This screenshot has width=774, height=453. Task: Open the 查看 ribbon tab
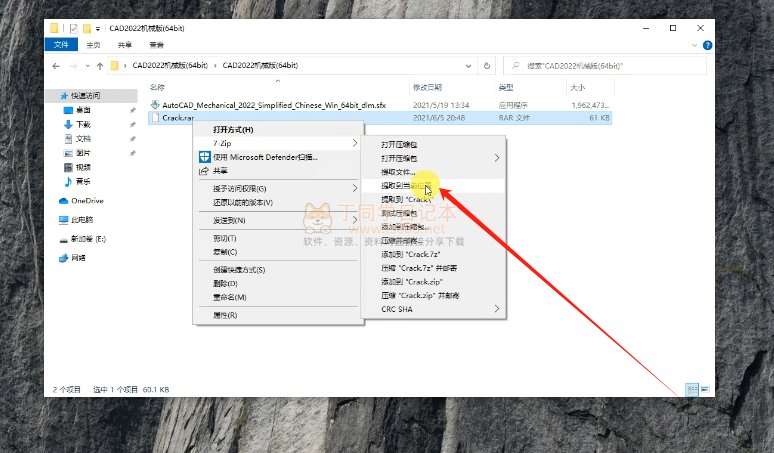156,45
